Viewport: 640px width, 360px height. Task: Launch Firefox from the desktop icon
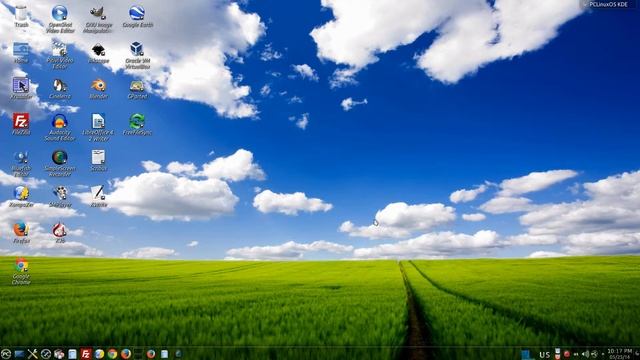point(21,232)
